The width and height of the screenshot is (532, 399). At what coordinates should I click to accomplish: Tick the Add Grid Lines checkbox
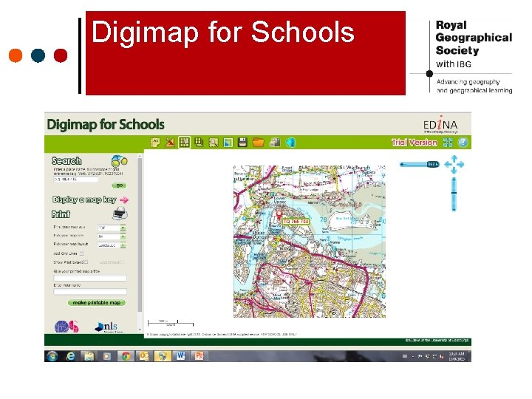point(81,253)
